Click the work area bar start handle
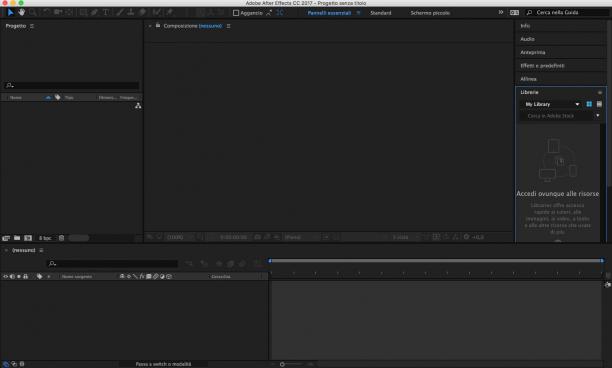Screen dimensions: 612x368 (x=270, y=260)
